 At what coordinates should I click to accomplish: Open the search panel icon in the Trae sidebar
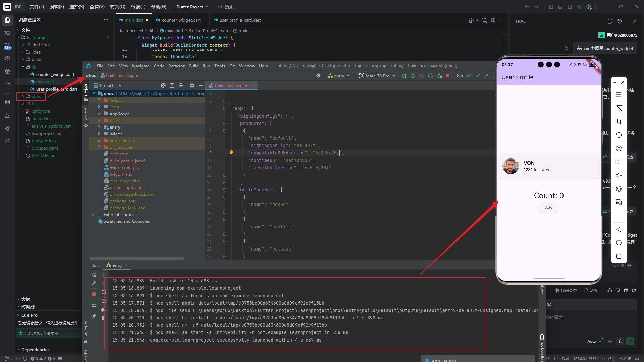point(7,33)
